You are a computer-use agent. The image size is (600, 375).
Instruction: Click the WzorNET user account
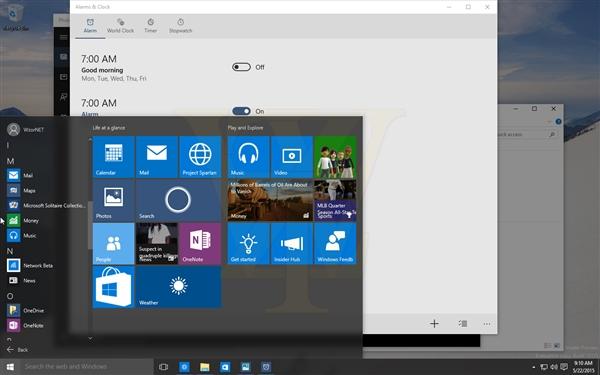click(26, 129)
